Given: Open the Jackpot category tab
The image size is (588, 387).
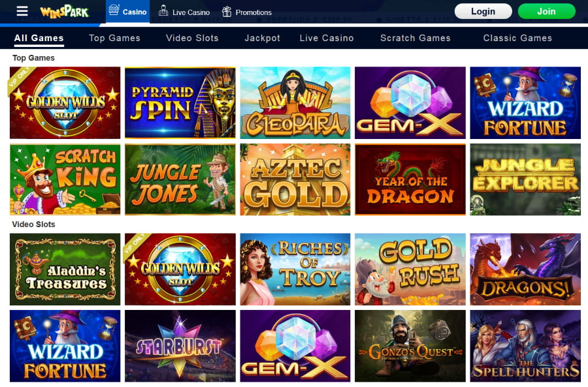Looking at the screenshot, I should point(262,38).
